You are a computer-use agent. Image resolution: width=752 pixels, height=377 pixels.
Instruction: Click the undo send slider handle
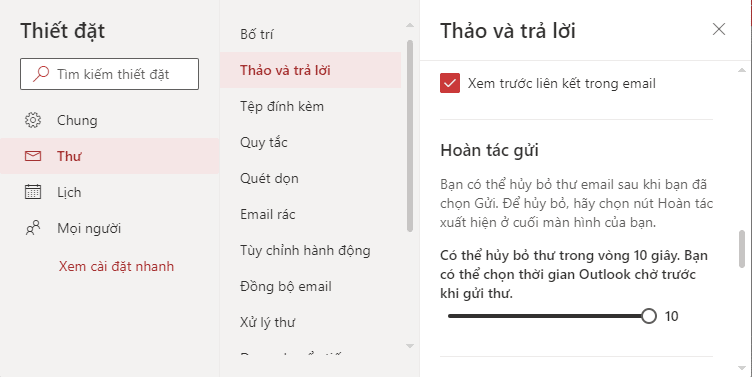click(x=648, y=316)
